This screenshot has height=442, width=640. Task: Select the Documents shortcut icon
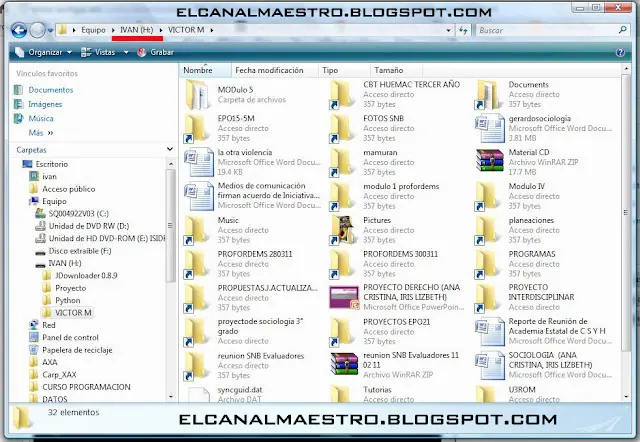pos(488,95)
